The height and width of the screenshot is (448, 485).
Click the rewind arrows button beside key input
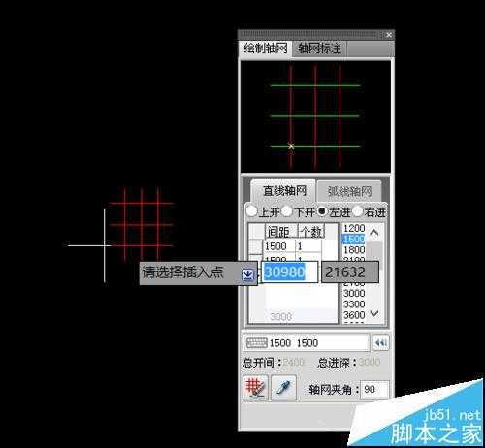(380, 342)
